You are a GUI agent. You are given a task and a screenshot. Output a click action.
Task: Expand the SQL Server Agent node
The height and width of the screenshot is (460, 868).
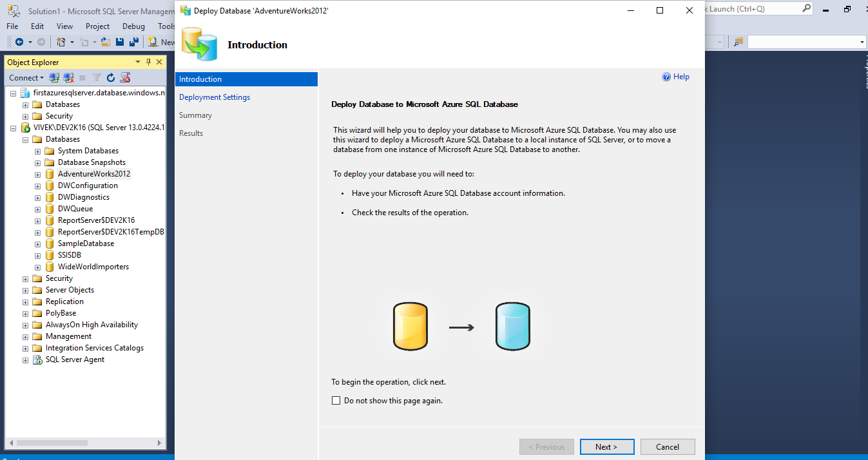(x=25, y=359)
